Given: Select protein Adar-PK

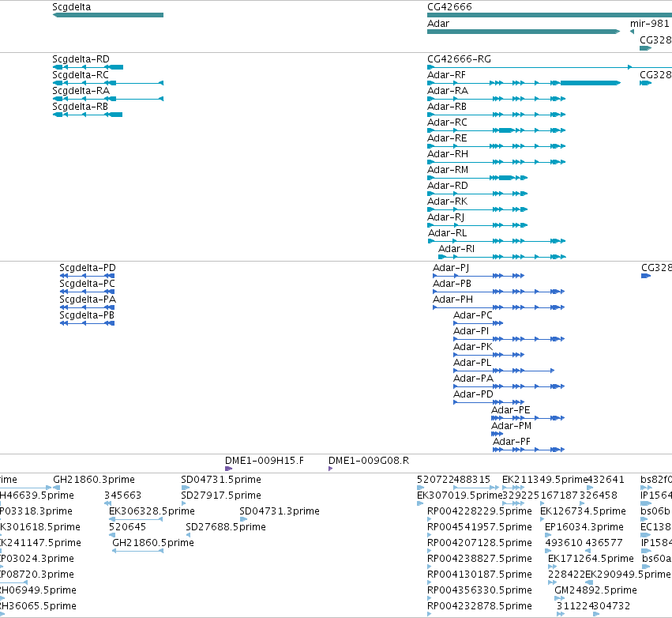Looking at the screenshot, I should pyautogui.click(x=489, y=355).
